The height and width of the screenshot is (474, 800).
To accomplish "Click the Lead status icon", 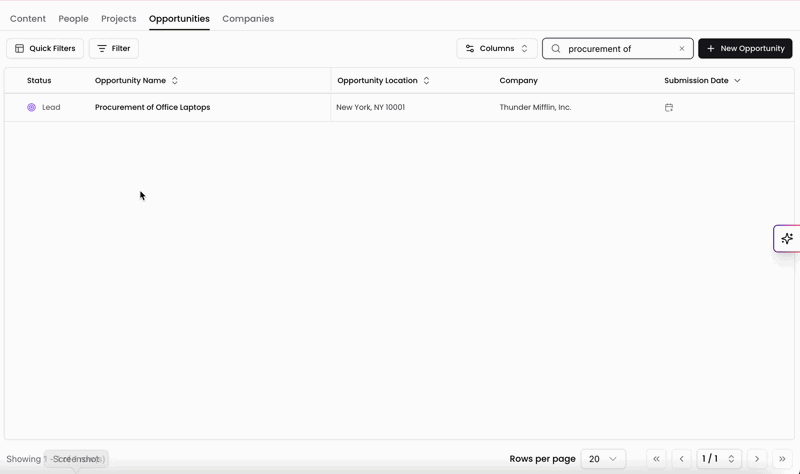I will (x=32, y=107).
